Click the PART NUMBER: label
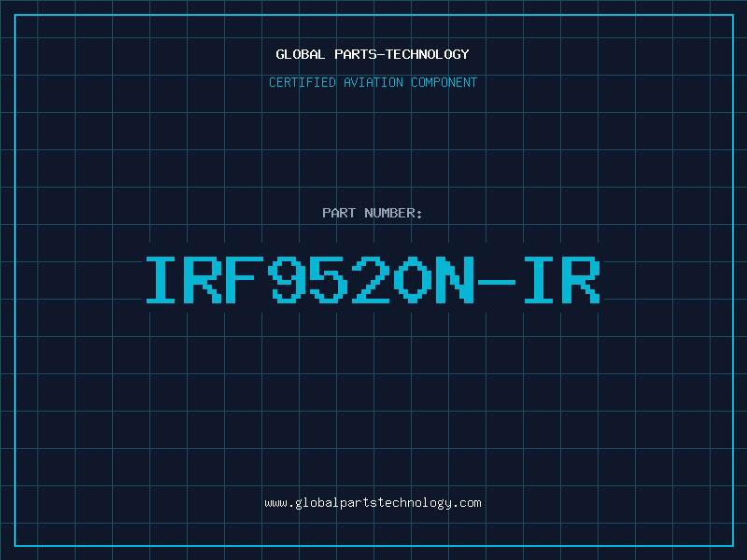The width and height of the screenshot is (747, 560). (x=373, y=213)
